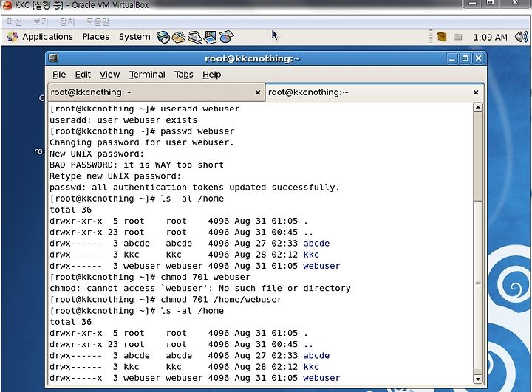Open the volume speaker icon
Screen dimensions: 532x392
[x=521, y=37]
